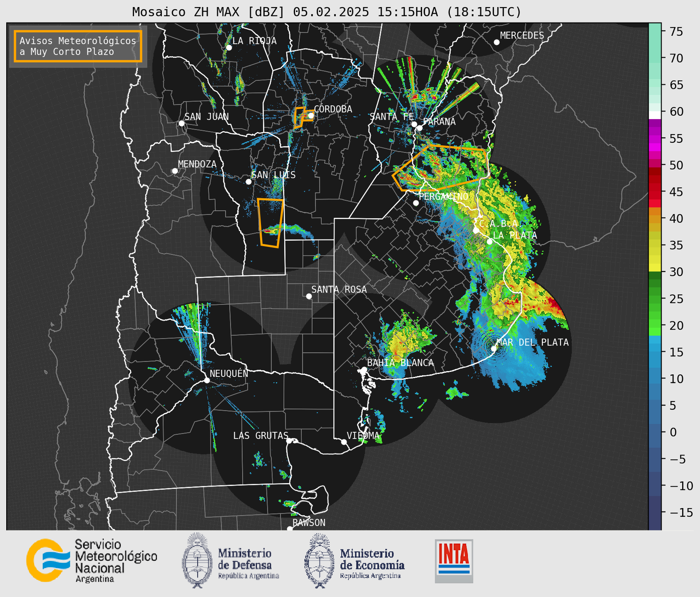Click the Servicio Meteorológico Nacional logo
This screenshot has width=700, height=597.
point(92,561)
